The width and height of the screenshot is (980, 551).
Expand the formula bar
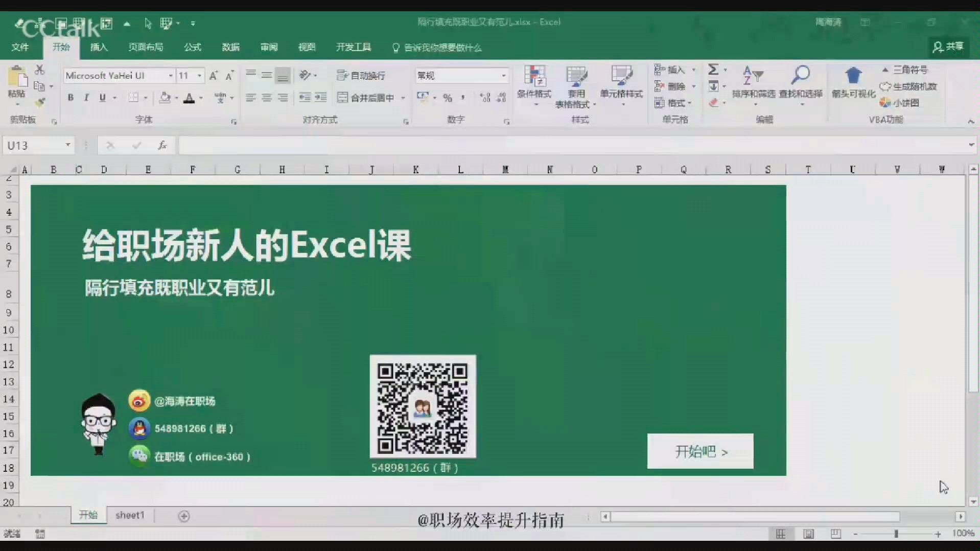(x=971, y=145)
